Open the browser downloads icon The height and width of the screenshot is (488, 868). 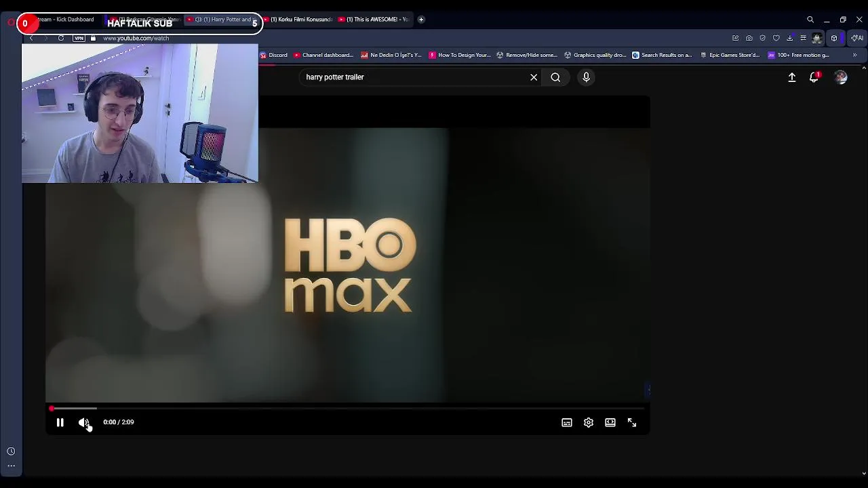point(789,38)
